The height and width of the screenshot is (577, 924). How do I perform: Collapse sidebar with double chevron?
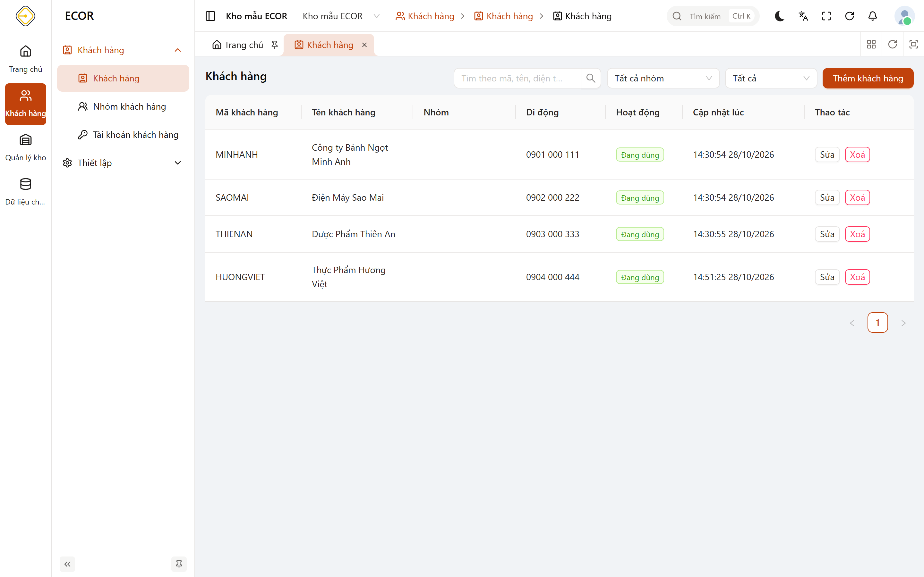[x=68, y=564]
